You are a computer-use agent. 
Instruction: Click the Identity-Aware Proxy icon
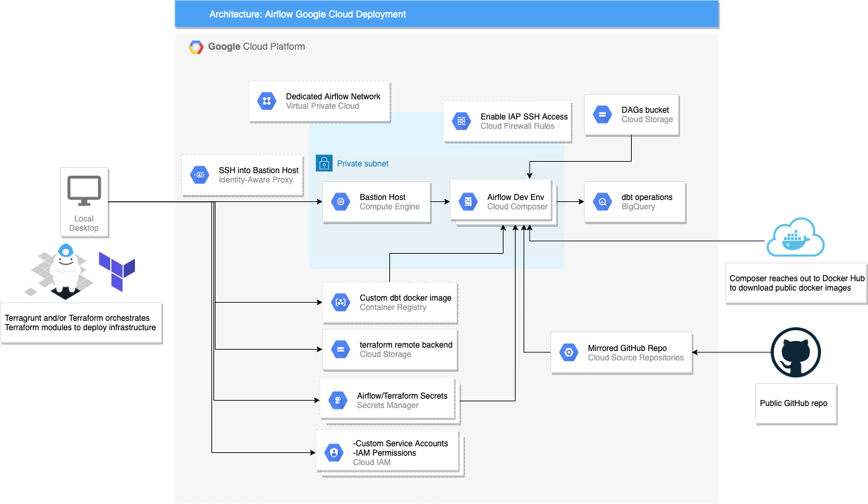click(199, 174)
